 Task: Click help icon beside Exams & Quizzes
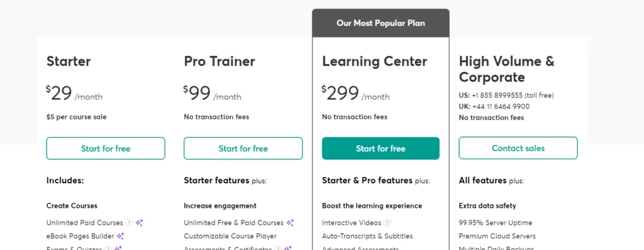click(108, 248)
